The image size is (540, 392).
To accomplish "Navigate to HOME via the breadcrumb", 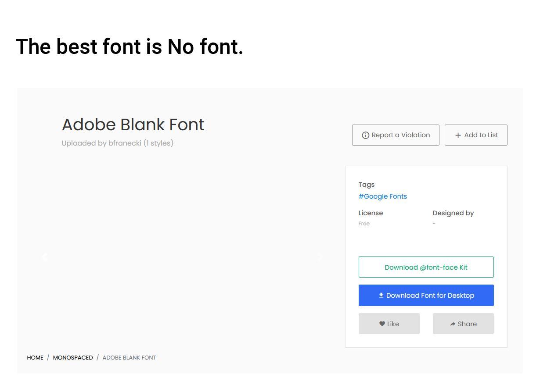I will [x=35, y=357].
